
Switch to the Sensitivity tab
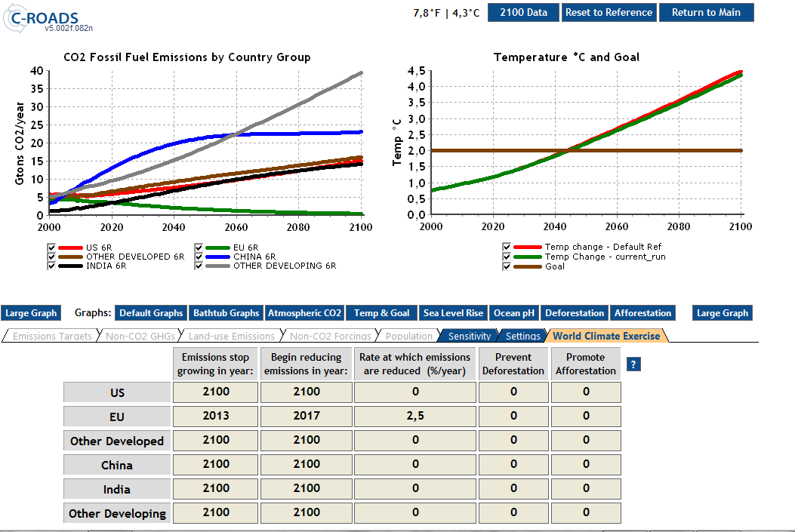point(469,336)
